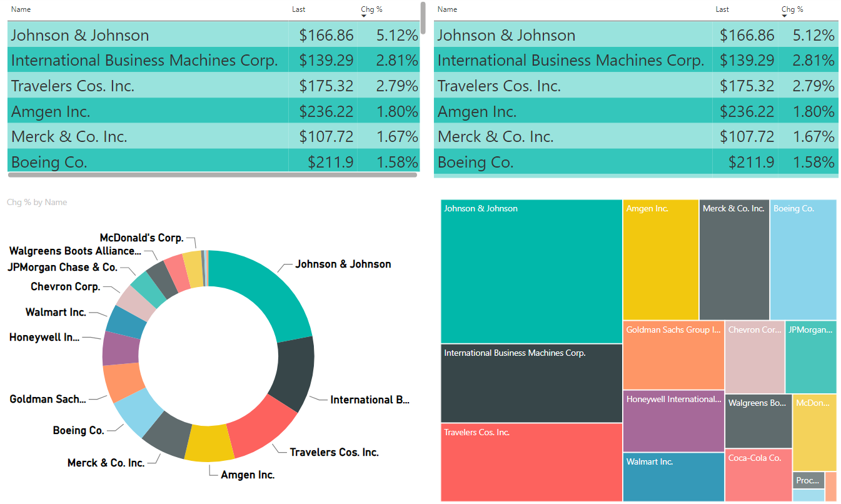Click the McDonald's Corp. donut label
The width and height of the screenshot is (841, 504).
coord(142,238)
